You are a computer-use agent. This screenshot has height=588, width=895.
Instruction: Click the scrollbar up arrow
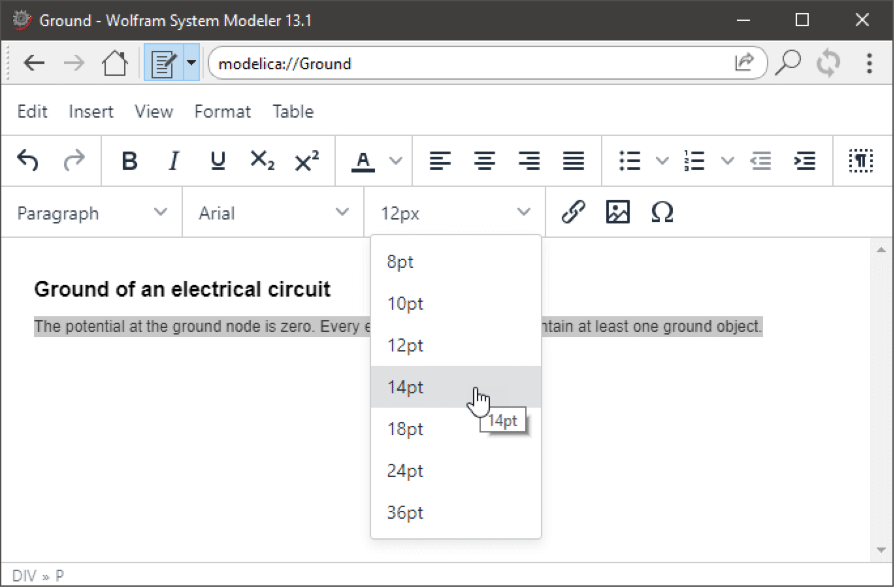click(881, 250)
